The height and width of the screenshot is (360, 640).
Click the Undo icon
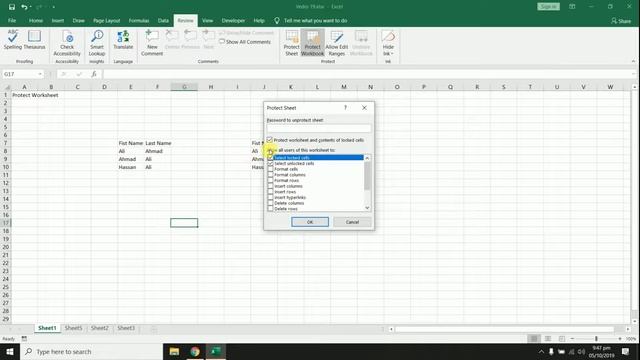click(24, 7)
